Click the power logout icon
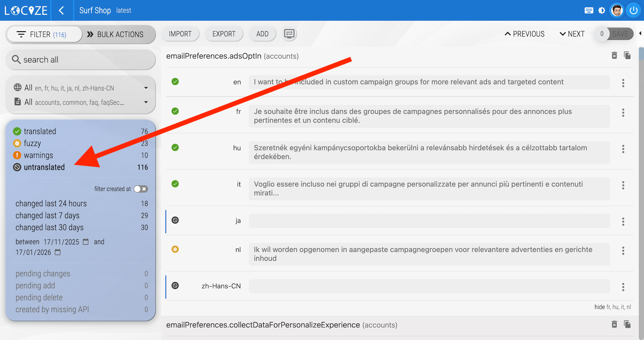 click(x=633, y=10)
